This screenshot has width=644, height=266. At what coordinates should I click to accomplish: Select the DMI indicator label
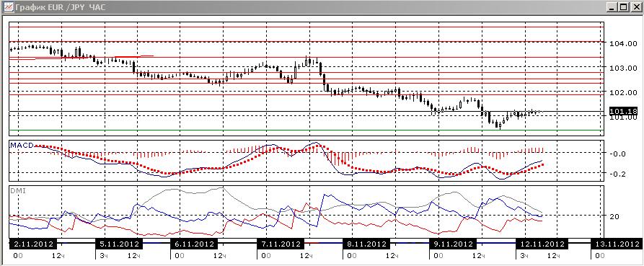pyautogui.click(x=17, y=191)
